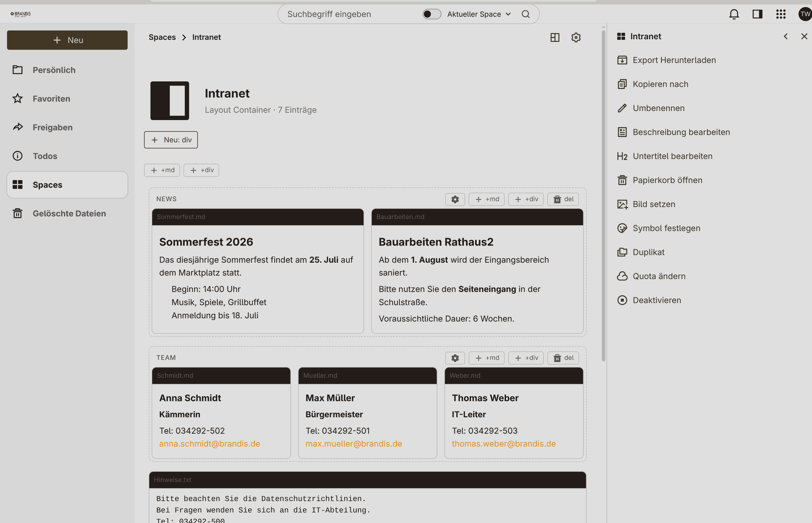Click the Intranet space thumbnail image
The image size is (812, 523).
(x=170, y=100)
